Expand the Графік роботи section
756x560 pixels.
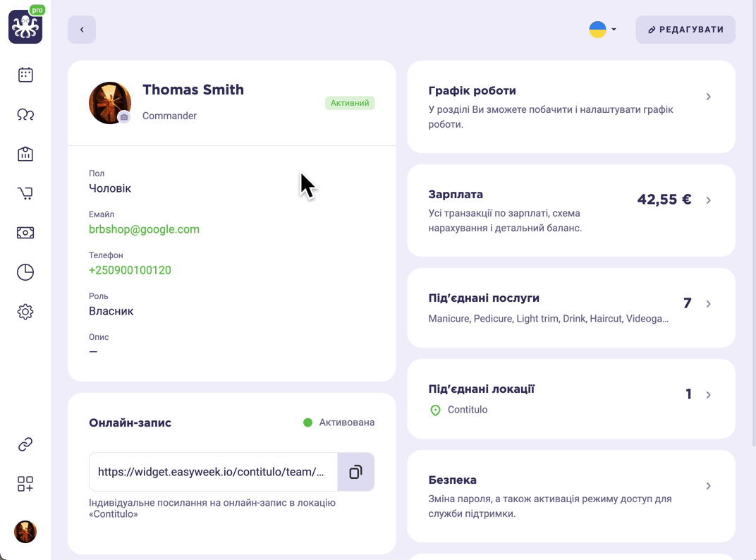coord(571,106)
